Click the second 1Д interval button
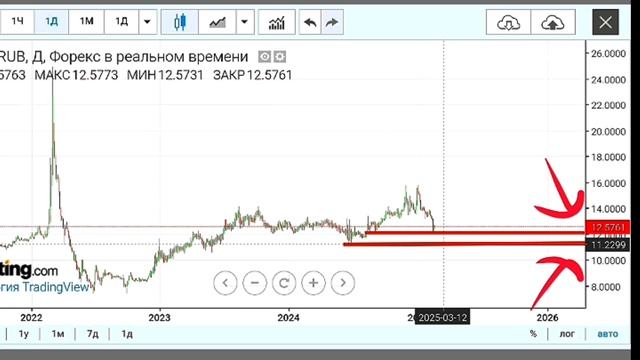Viewport: 640px width, 360px height. (122, 22)
